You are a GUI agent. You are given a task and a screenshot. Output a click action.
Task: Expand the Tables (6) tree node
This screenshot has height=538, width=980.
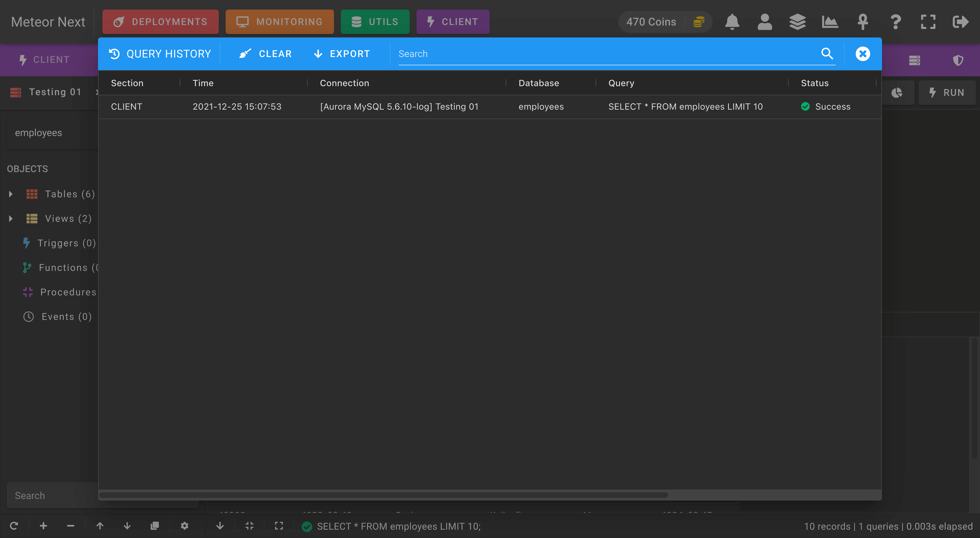pyautogui.click(x=11, y=194)
